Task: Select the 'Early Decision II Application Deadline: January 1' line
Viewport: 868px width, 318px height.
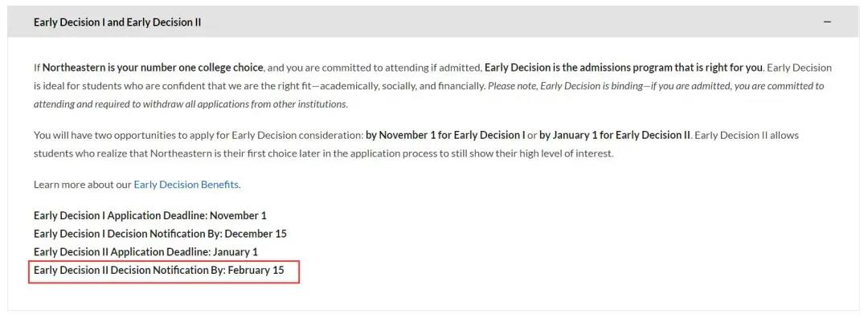Action: [x=145, y=251]
